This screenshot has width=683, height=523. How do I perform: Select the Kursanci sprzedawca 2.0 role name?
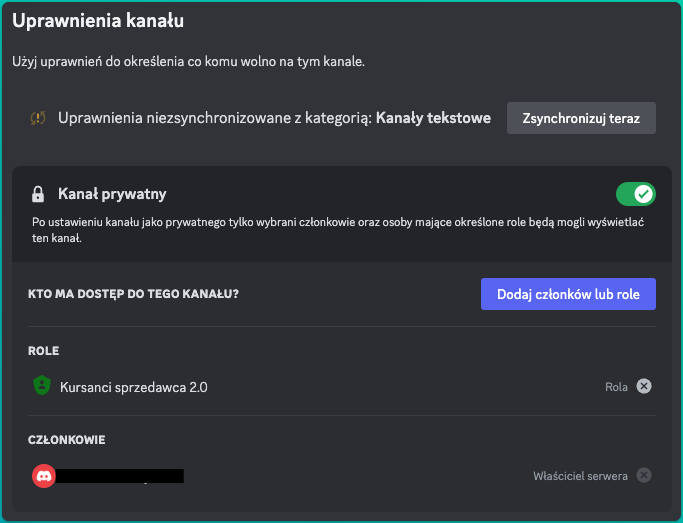(134, 386)
